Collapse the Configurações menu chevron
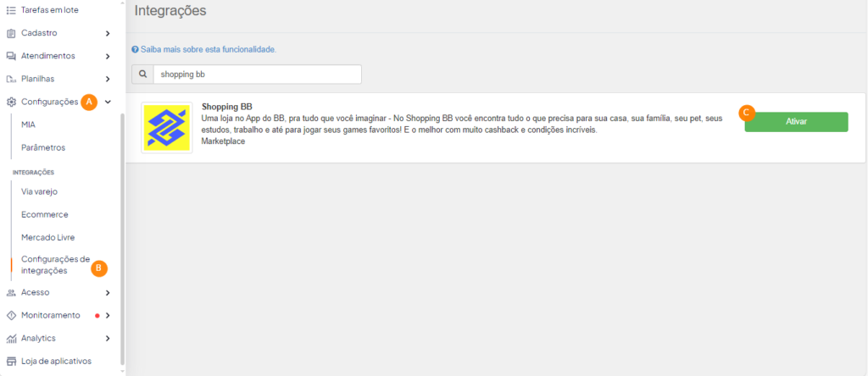This screenshot has height=376, width=868. 108,102
